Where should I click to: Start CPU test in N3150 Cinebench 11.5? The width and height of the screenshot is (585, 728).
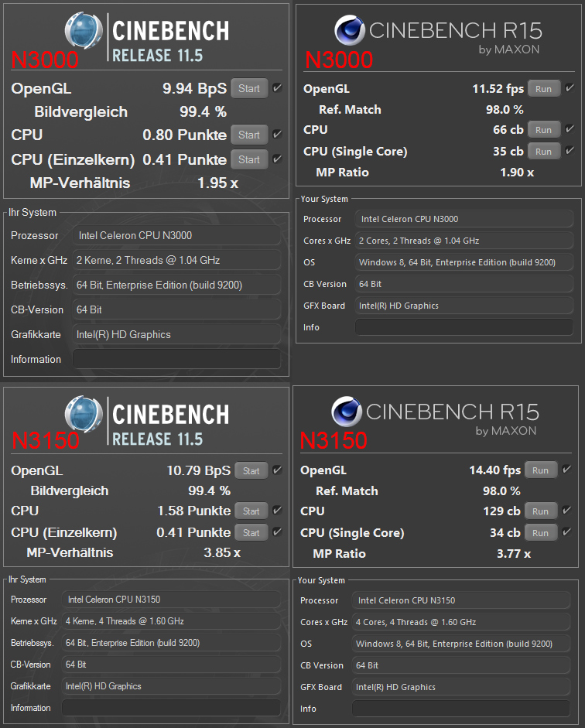point(251,511)
